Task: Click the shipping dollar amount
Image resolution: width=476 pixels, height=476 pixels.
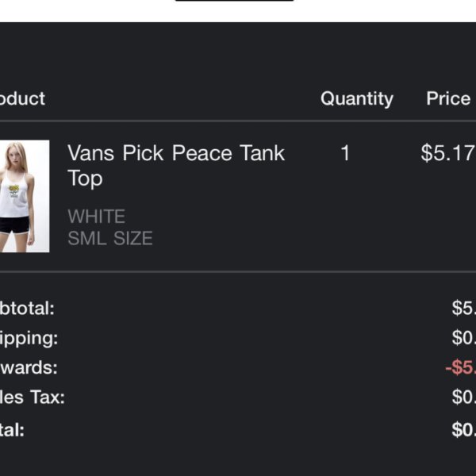Action: [x=464, y=338]
